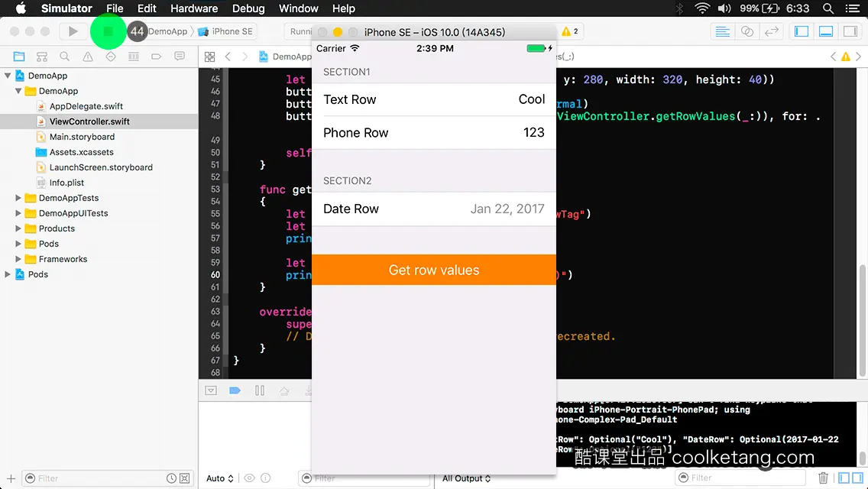Open the Issue navigator warning icon
This screenshot has width=868, height=489.
88,57
